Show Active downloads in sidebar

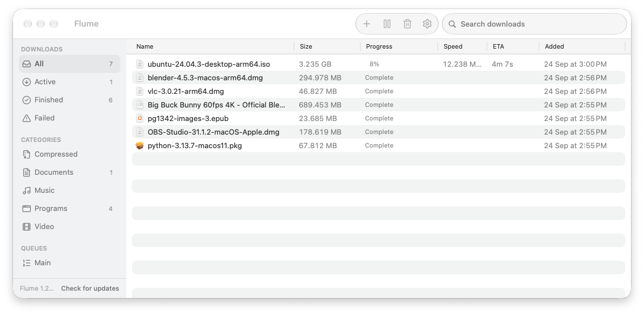[70, 82]
